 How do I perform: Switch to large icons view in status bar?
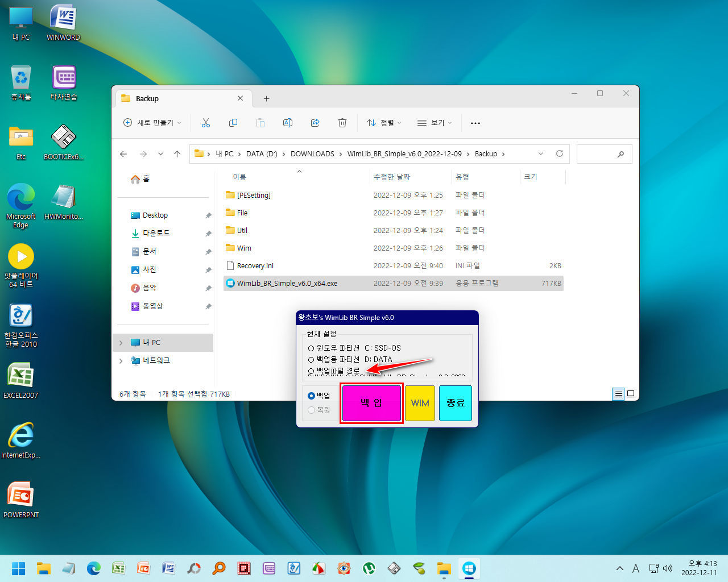click(631, 394)
